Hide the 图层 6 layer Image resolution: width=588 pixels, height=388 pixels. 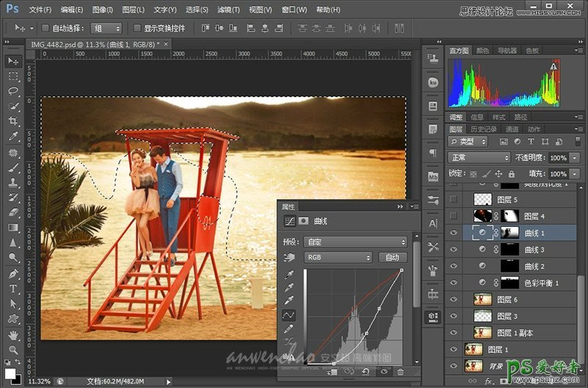(x=453, y=299)
